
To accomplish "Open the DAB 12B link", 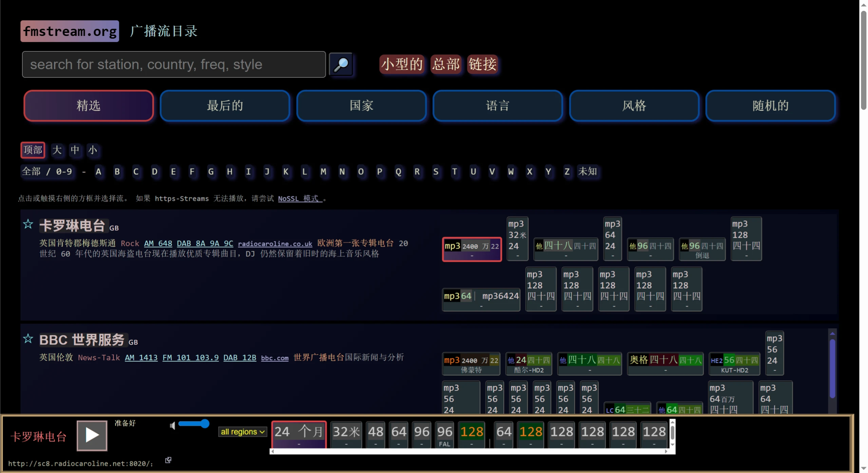I will 240,358.
